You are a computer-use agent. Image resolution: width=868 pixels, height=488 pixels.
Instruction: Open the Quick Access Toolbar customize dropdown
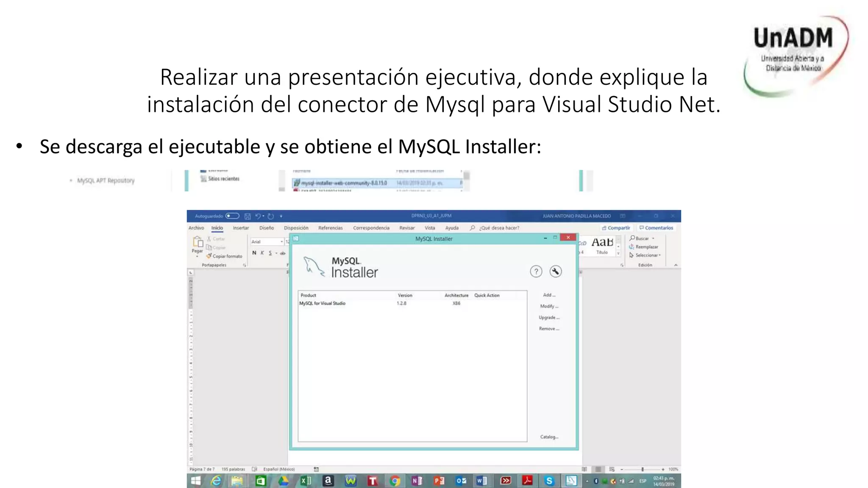tap(281, 216)
